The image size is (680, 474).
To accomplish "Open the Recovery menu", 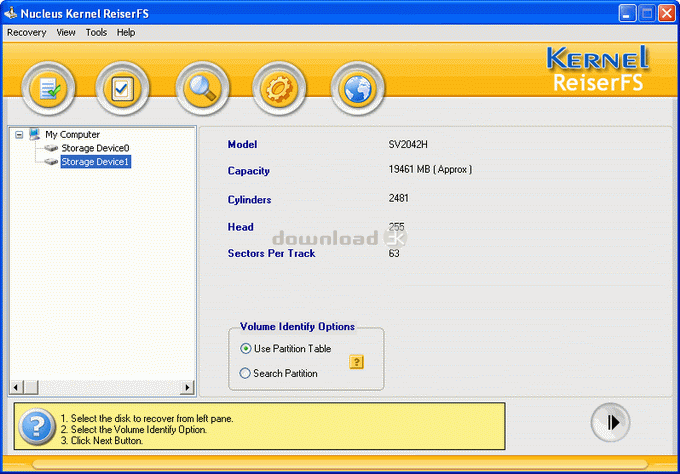I will tap(26, 33).
